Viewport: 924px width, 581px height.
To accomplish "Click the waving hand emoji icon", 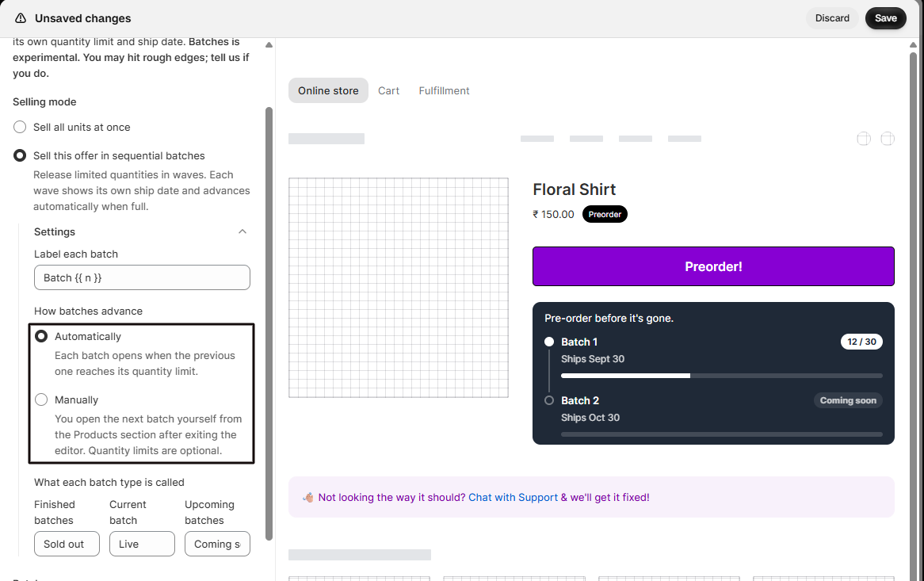I will pyautogui.click(x=307, y=497).
